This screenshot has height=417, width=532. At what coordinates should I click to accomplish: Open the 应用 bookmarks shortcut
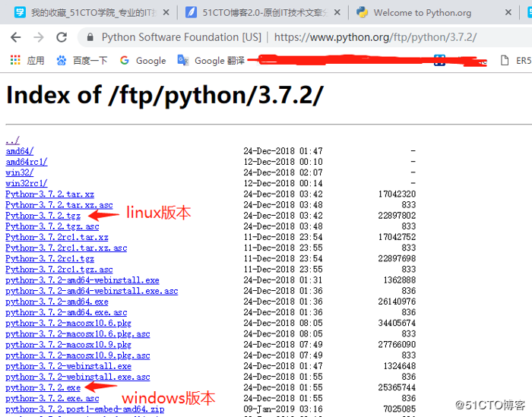(x=36, y=60)
